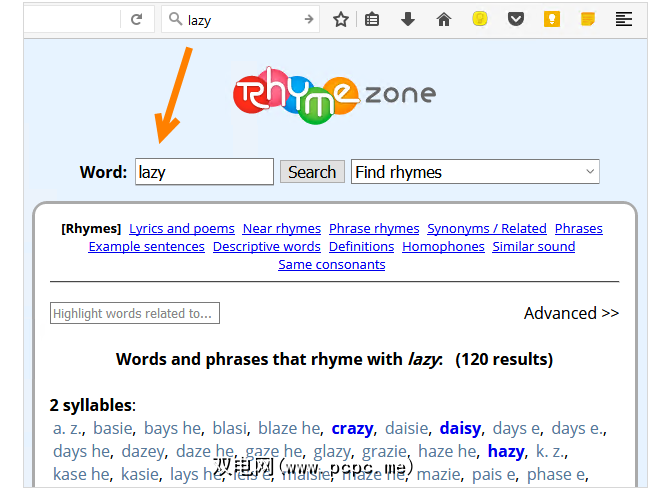The width and height of the screenshot is (670, 490).
Task: Click the rhyme word crazy
Action: [x=352, y=428]
